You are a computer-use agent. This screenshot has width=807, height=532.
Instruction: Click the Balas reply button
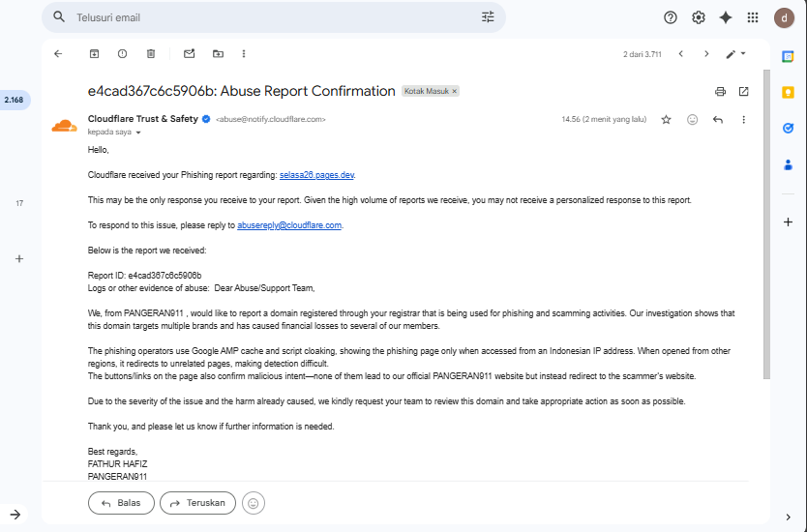pos(121,503)
